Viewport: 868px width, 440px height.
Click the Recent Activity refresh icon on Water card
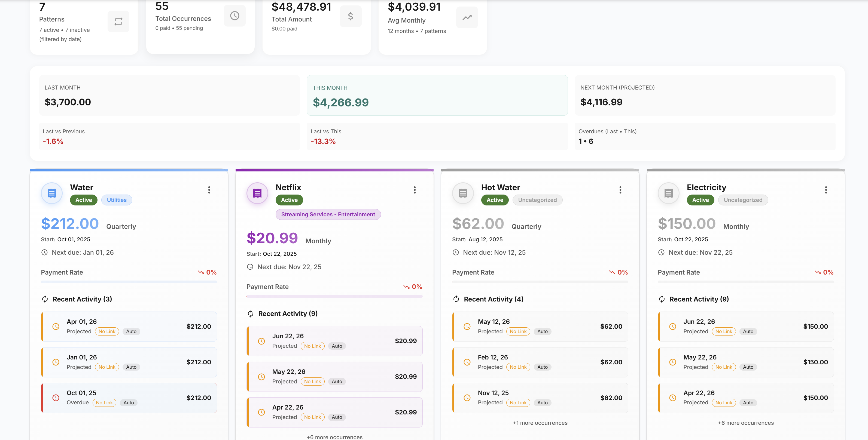pos(45,299)
